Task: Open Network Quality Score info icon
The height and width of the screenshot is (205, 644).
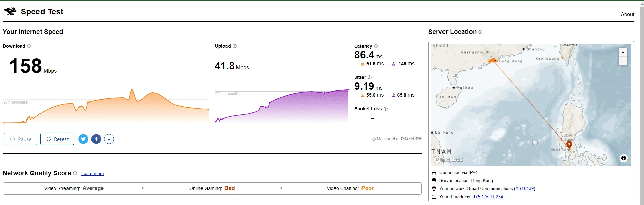Action: click(75, 173)
